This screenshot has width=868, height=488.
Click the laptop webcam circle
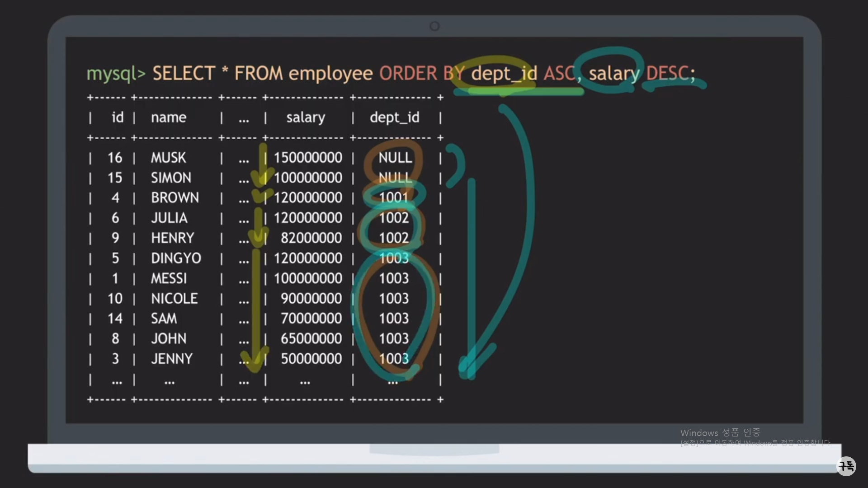434,26
